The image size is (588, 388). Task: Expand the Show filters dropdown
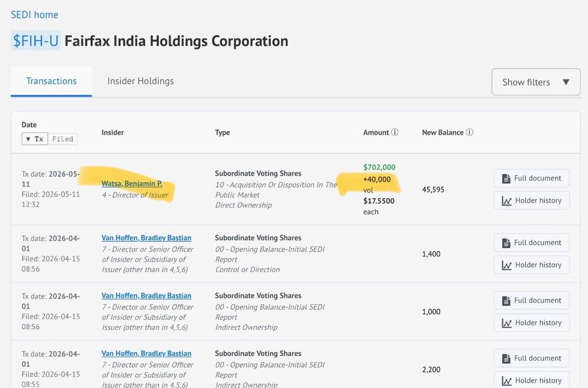point(536,82)
